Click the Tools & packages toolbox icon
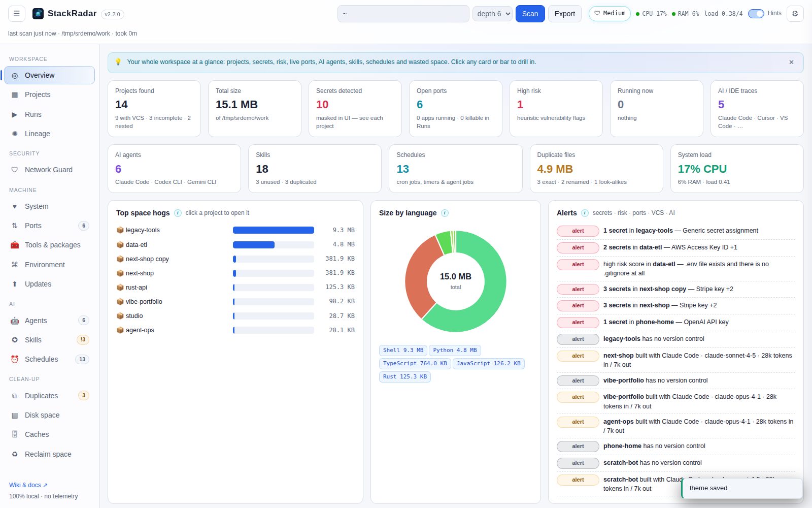The image size is (812, 508). [x=15, y=245]
